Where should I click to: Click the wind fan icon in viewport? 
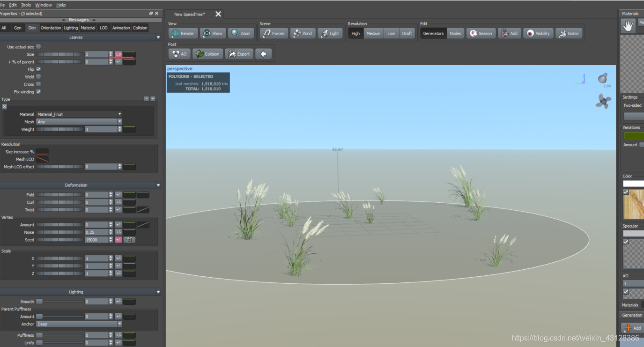pyautogui.click(x=603, y=101)
